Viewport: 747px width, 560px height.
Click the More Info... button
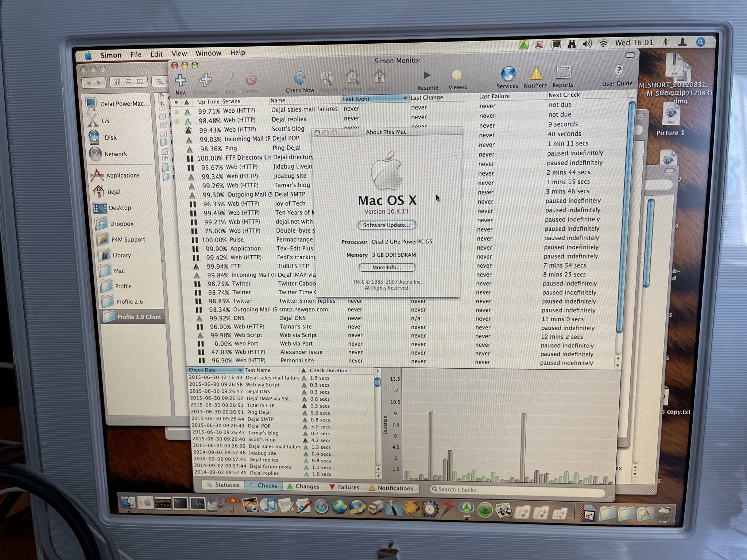click(387, 267)
